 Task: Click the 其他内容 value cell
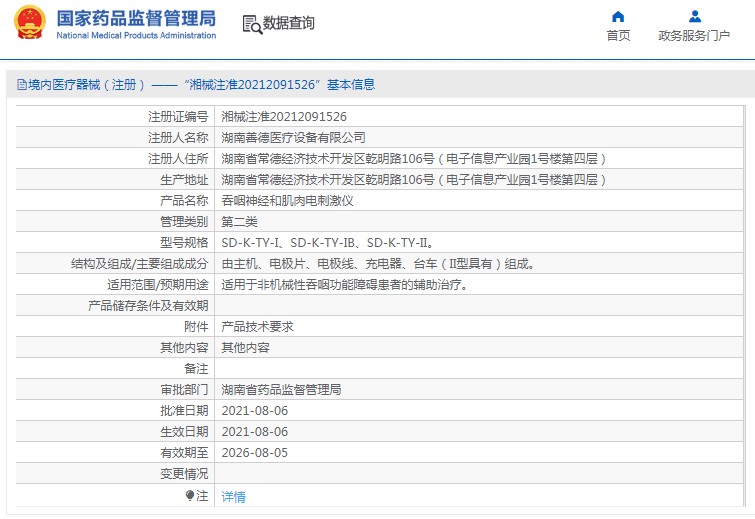(x=245, y=348)
